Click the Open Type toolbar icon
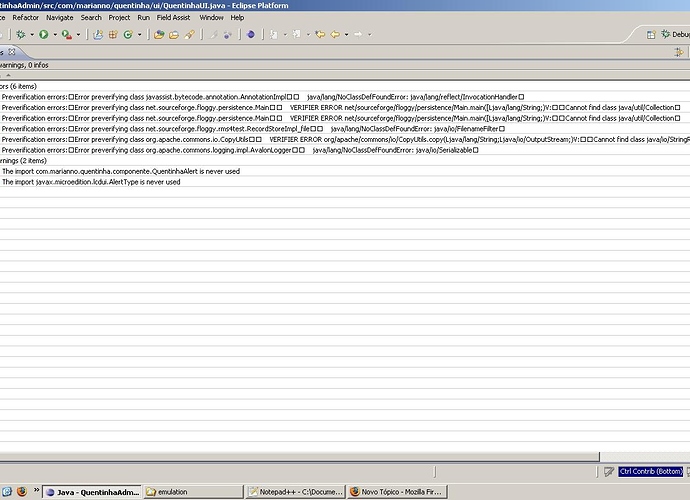 tap(159, 34)
